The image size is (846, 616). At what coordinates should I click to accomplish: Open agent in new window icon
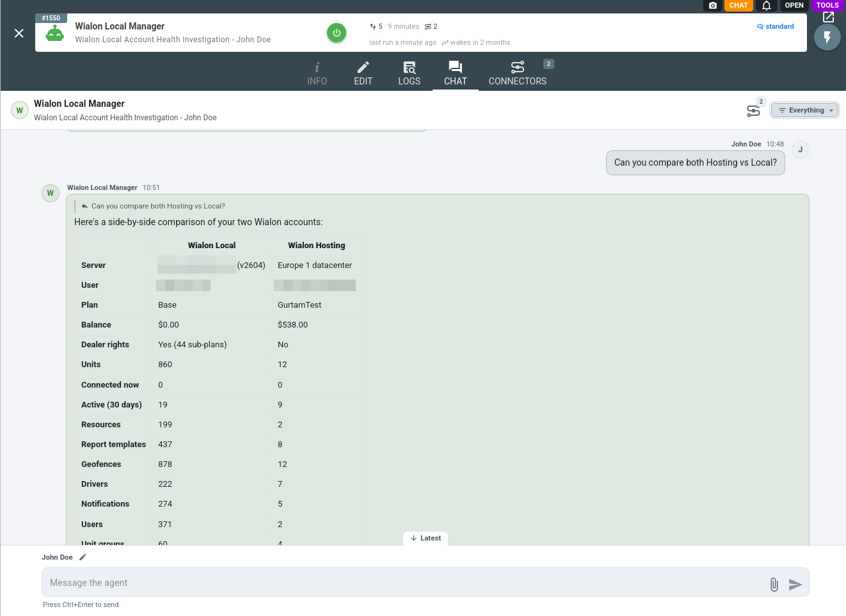829,17
